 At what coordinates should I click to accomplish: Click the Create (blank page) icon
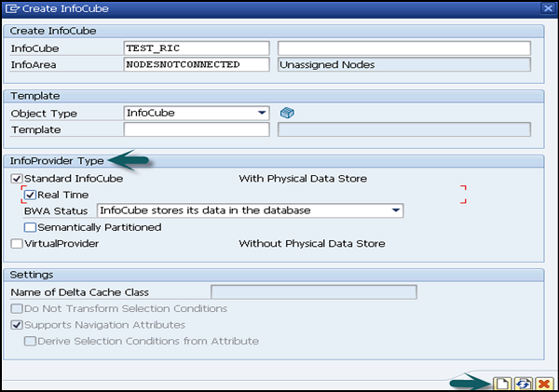(x=501, y=383)
